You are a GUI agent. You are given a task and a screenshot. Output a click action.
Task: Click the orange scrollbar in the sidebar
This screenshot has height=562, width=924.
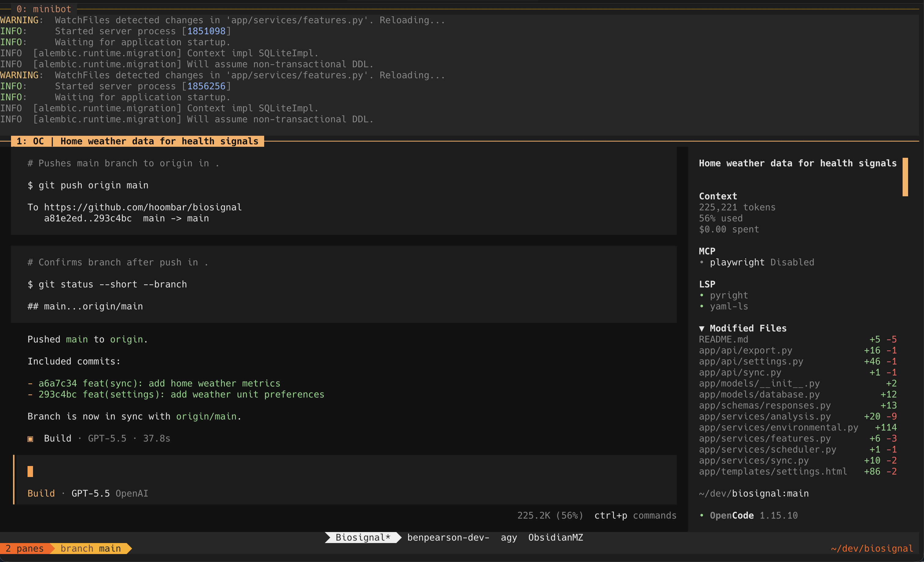click(905, 177)
